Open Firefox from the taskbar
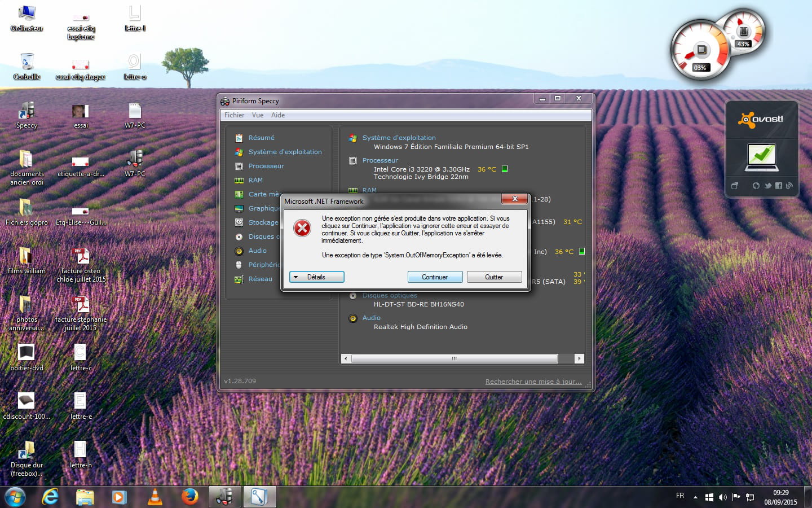 tap(190, 497)
